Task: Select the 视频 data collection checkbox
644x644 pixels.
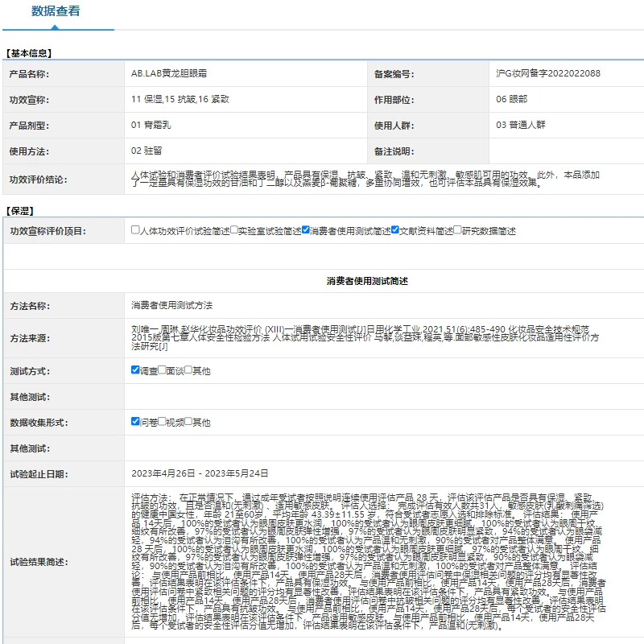Action: 162,421
